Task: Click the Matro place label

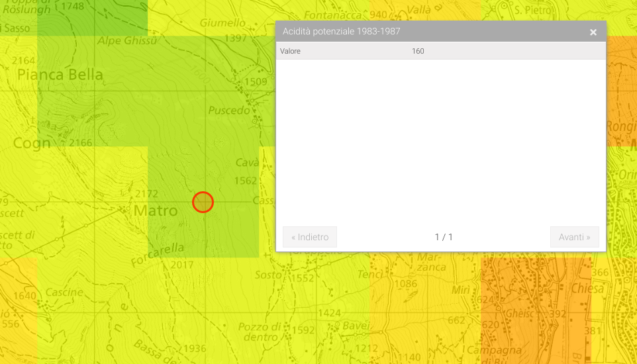Action: 156,211
